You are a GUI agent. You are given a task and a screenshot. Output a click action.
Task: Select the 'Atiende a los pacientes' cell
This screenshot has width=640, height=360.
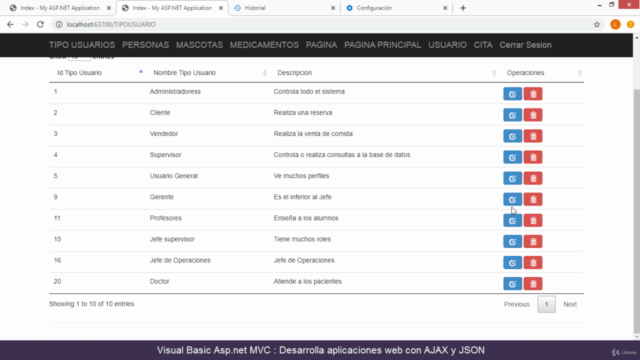click(x=307, y=281)
